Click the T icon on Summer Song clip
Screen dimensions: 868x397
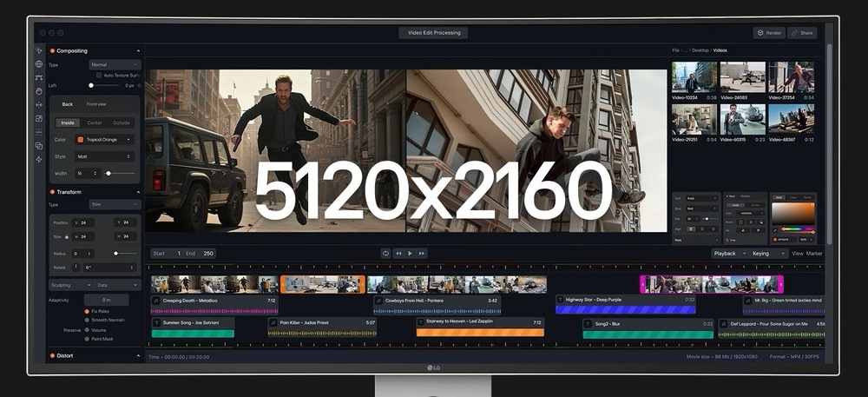pos(156,323)
